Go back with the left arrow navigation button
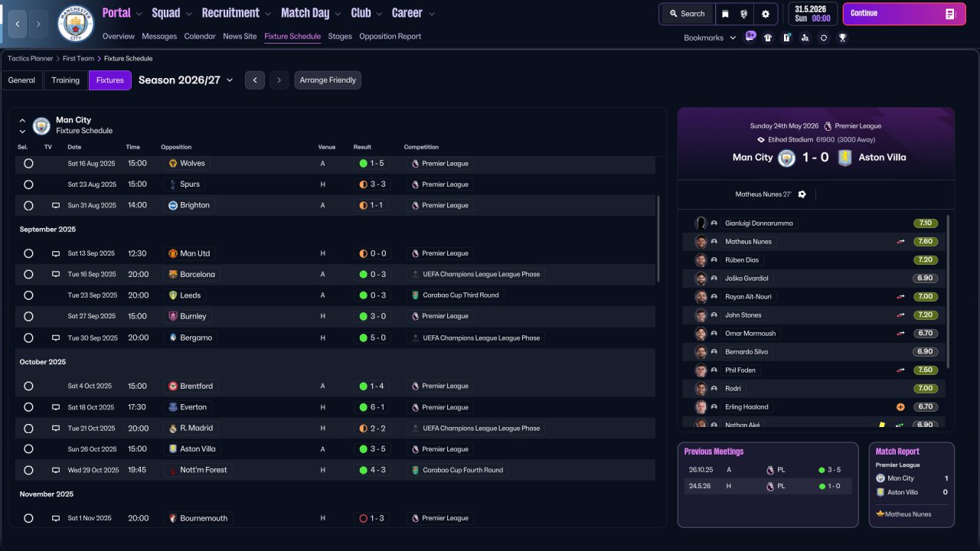This screenshot has width=980, height=551. pyautogui.click(x=18, y=24)
